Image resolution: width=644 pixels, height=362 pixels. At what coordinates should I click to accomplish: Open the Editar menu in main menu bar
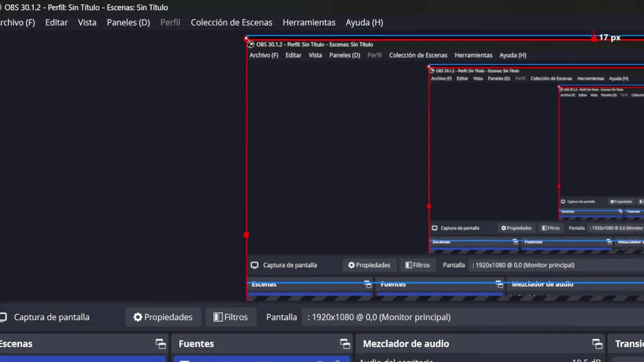click(56, 23)
